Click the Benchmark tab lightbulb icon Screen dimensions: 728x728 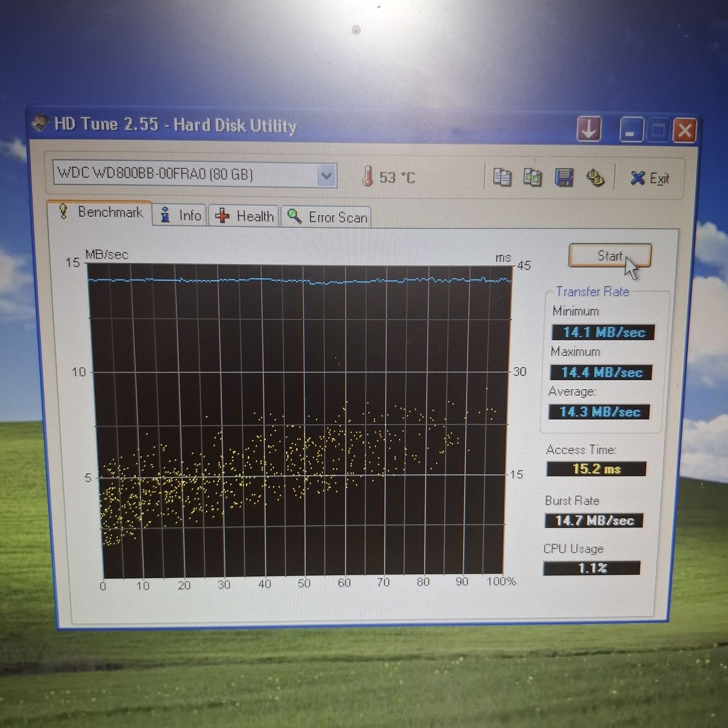pyautogui.click(x=63, y=211)
